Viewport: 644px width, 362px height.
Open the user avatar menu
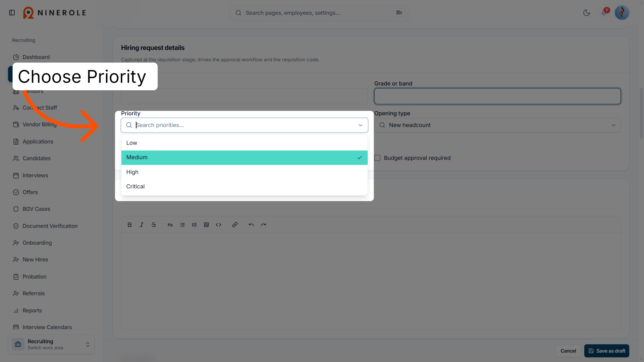tap(622, 13)
